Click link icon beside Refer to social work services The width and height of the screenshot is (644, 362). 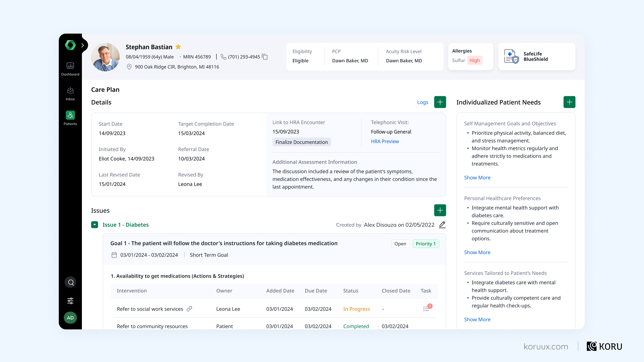click(x=189, y=309)
